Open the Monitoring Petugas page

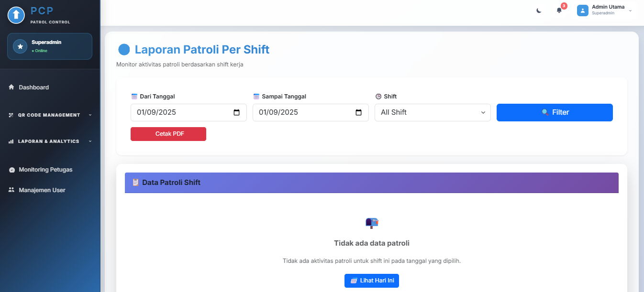coord(45,170)
